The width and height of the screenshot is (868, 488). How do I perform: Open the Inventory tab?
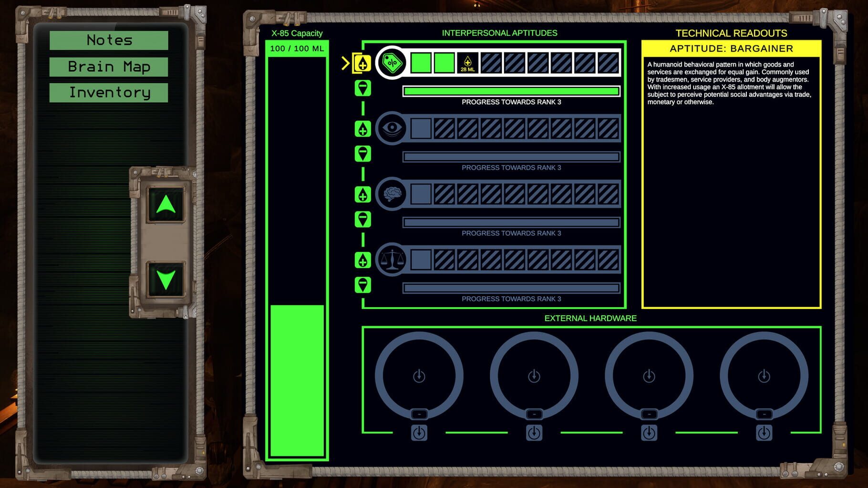point(109,93)
